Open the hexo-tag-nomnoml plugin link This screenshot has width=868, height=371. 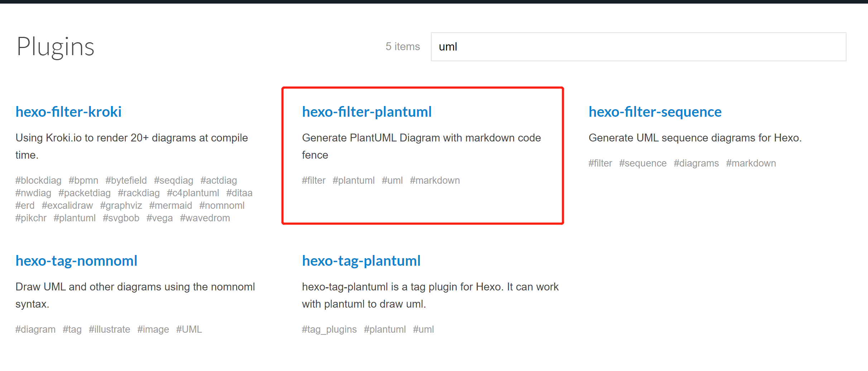(76, 261)
